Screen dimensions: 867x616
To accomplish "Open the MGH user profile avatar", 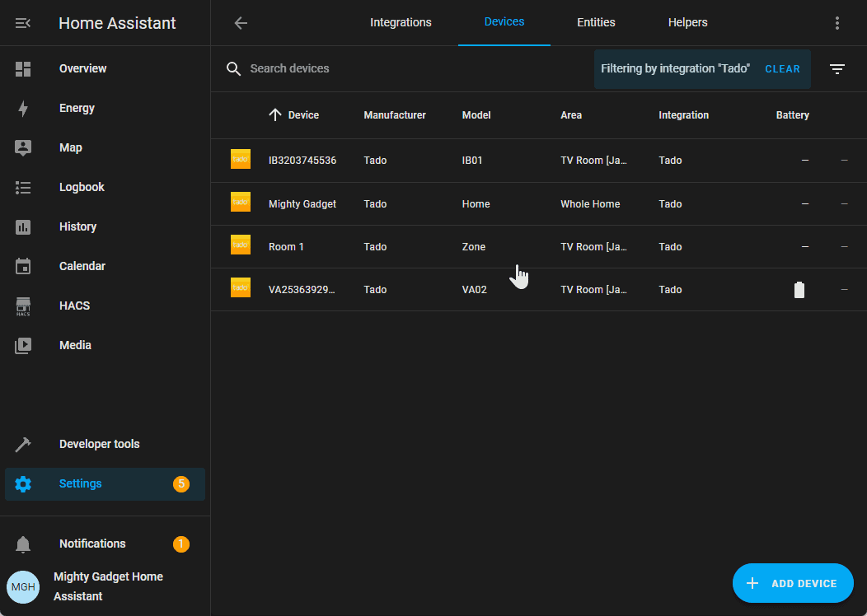I will click(x=23, y=587).
